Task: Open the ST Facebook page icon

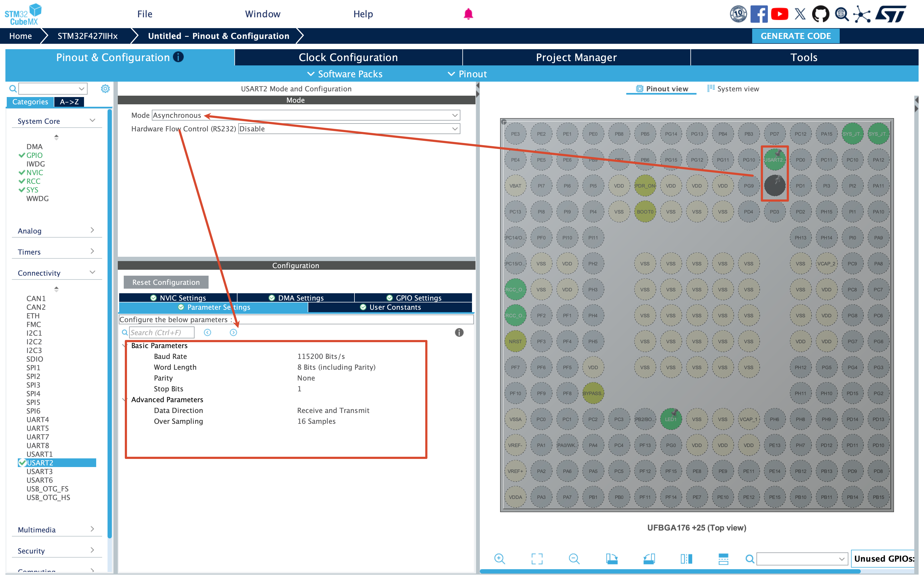Action: click(759, 14)
